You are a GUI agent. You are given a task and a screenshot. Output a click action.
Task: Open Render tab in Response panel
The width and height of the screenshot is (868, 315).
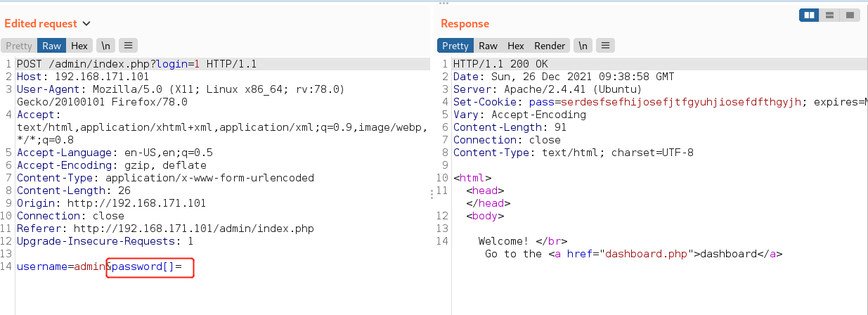[x=550, y=46]
